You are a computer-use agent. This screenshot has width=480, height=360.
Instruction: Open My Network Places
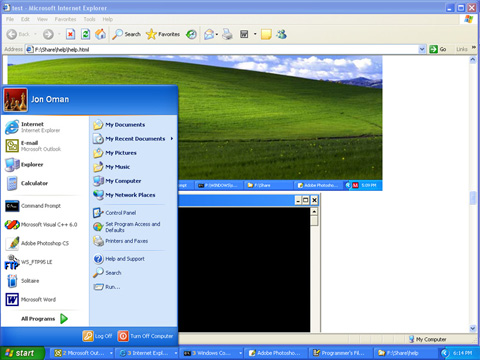133,195
